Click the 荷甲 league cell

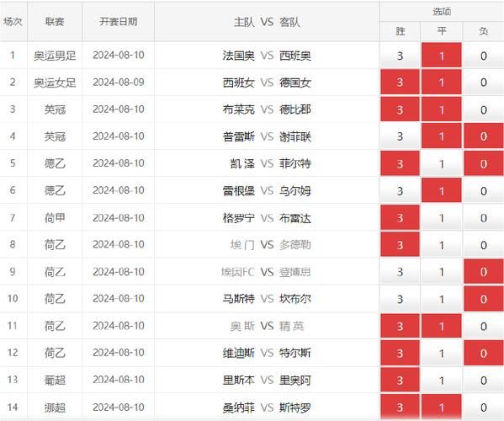pos(55,218)
